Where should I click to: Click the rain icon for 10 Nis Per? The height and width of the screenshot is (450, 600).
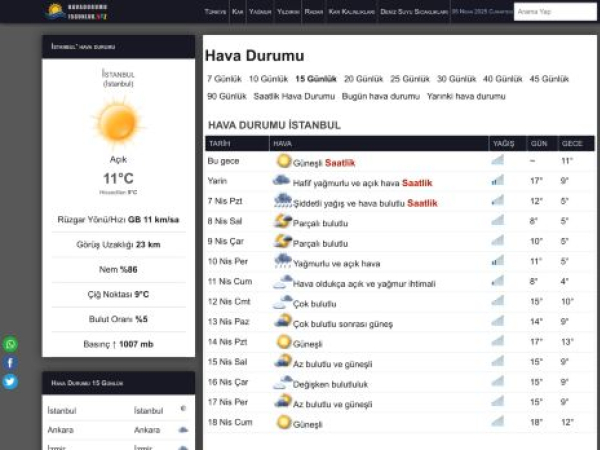tap(283, 261)
